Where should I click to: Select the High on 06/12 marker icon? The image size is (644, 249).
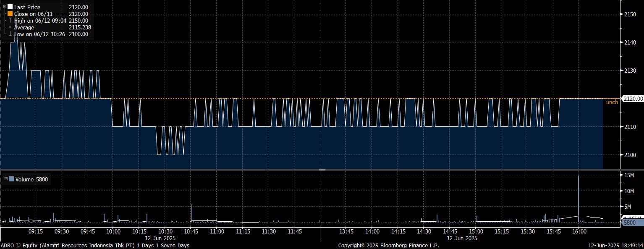coord(10,21)
